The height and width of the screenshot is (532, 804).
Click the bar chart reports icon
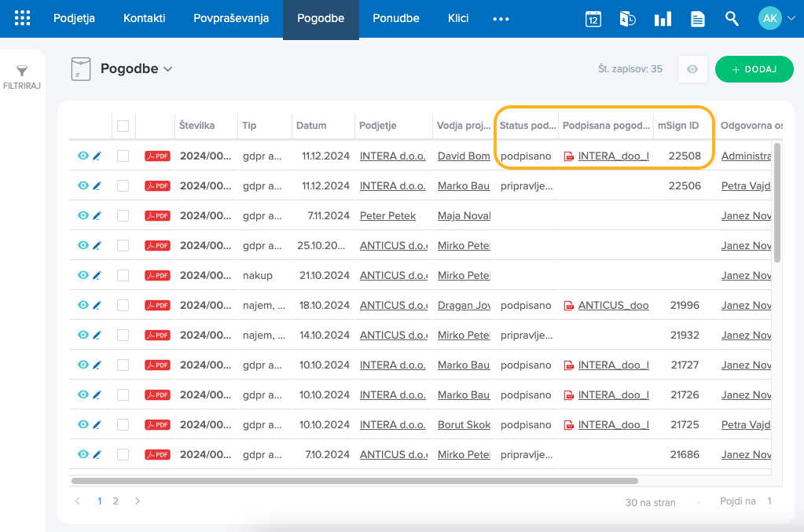click(663, 19)
